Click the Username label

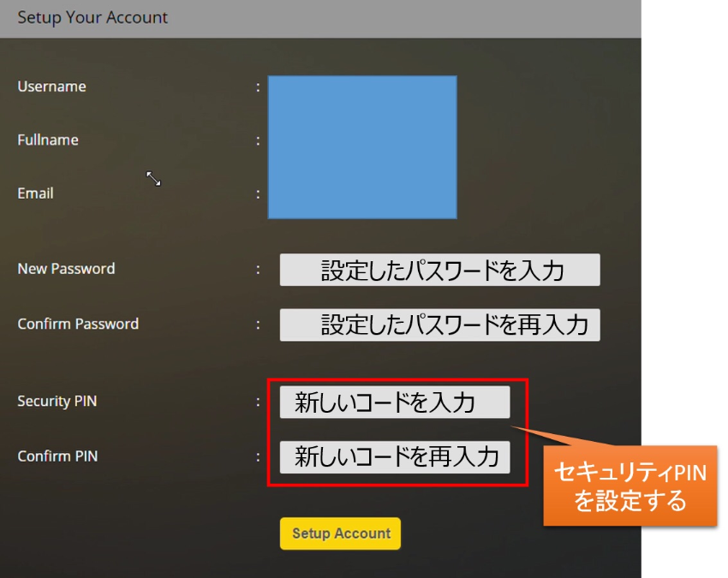point(51,86)
